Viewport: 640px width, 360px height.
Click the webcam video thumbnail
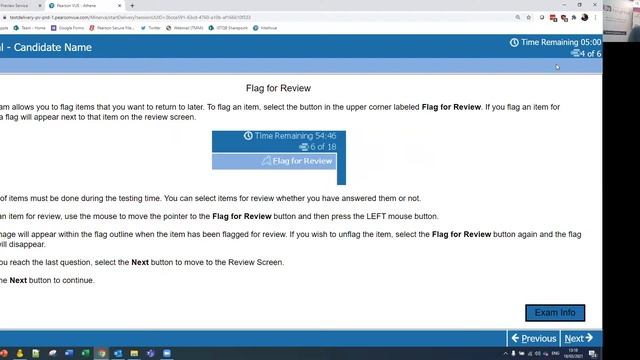pos(621,20)
